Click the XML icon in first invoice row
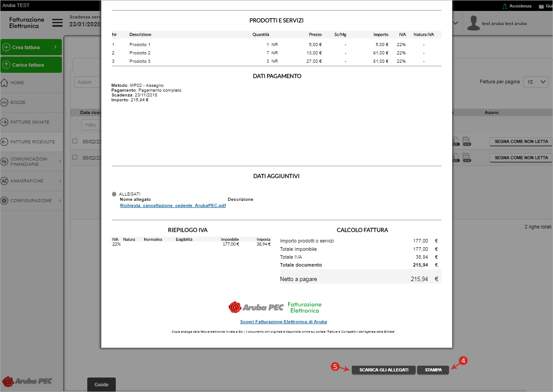553x392 pixels. 467,142
